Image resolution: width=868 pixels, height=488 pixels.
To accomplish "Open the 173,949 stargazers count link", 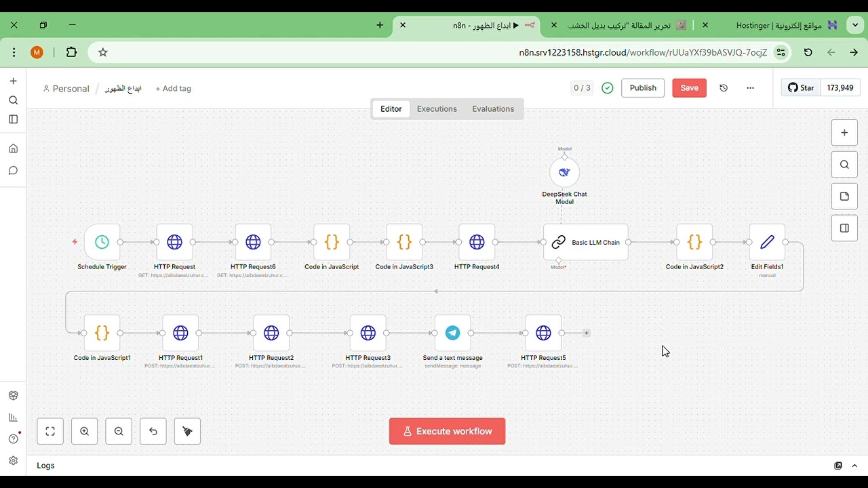I will coord(840,88).
